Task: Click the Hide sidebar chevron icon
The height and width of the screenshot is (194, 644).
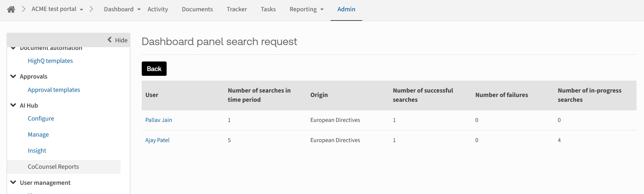Action: pyautogui.click(x=110, y=40)
